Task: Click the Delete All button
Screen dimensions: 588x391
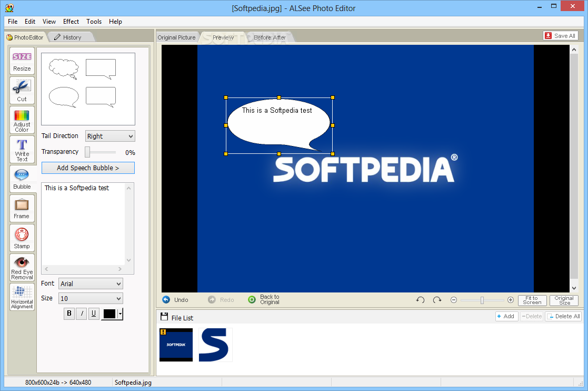Action: click(564, 316)
